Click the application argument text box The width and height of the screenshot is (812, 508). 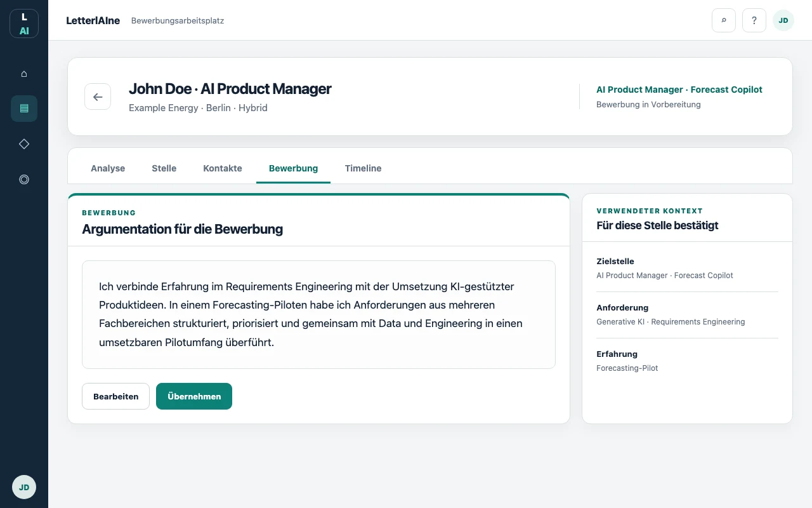318,314
